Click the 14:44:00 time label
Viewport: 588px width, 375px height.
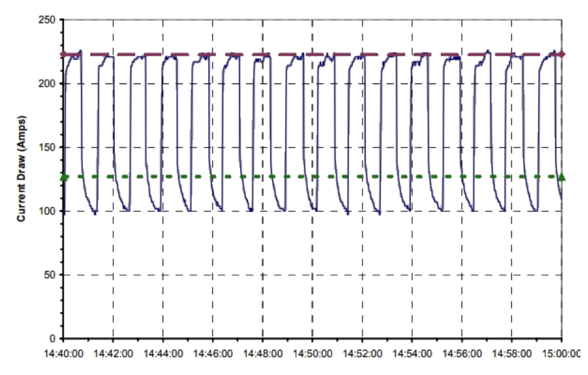163,353
